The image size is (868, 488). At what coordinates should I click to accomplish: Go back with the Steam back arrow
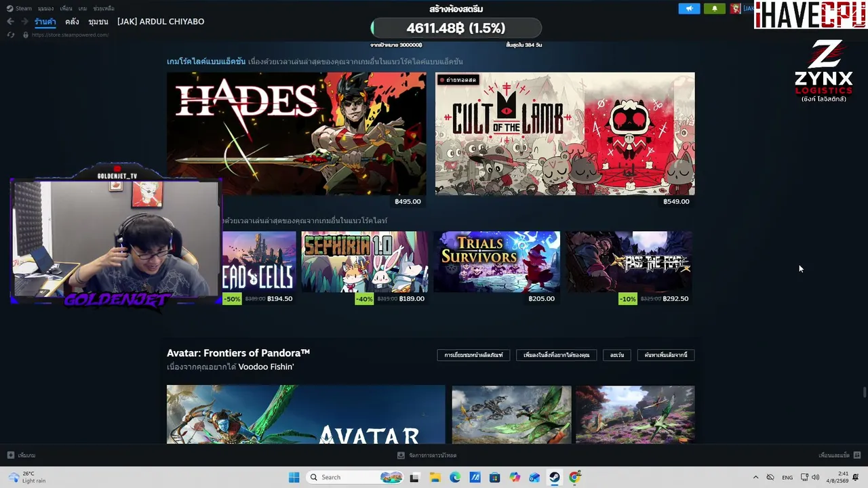click(10, 22)
